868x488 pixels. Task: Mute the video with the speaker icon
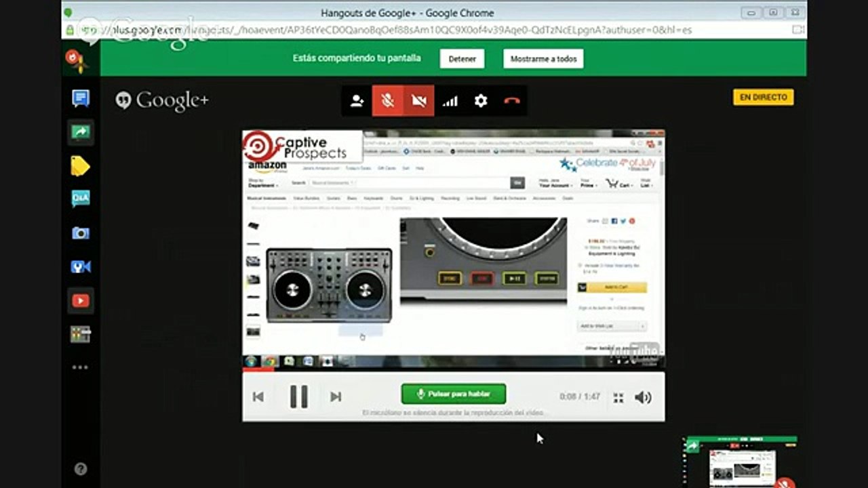click(643, 397)
